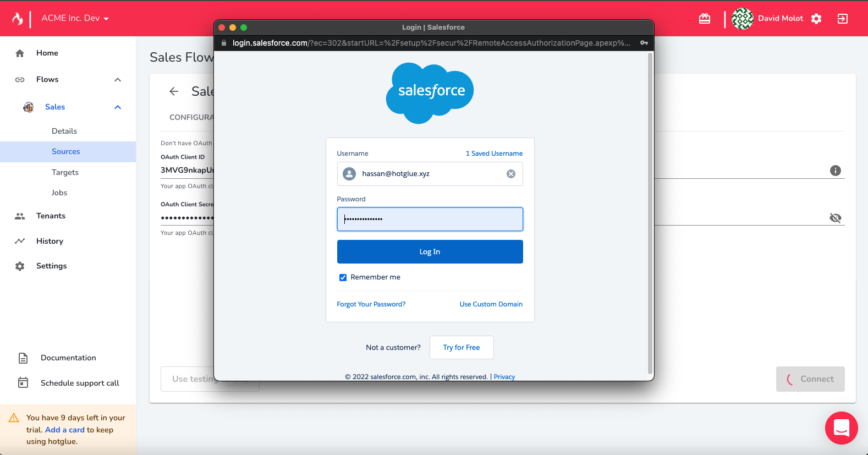Focus the Password input field
The height and width of the screenshot is (455, 868).
pos(430,219)
